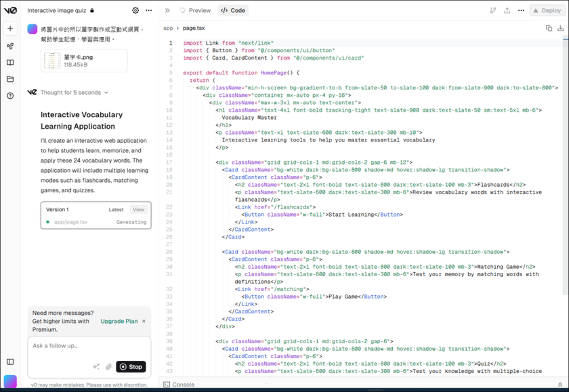This screenshot has height=392, width=569.
Task: Dismiss the upgrade plan banner
Action: pyautogui.click(x=144, y=322)
